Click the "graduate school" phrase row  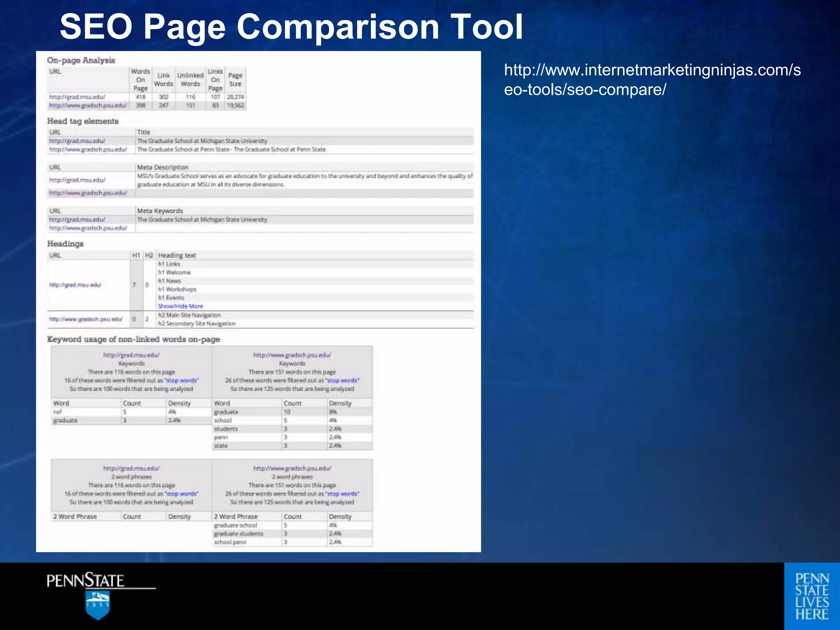click(292, 525)
